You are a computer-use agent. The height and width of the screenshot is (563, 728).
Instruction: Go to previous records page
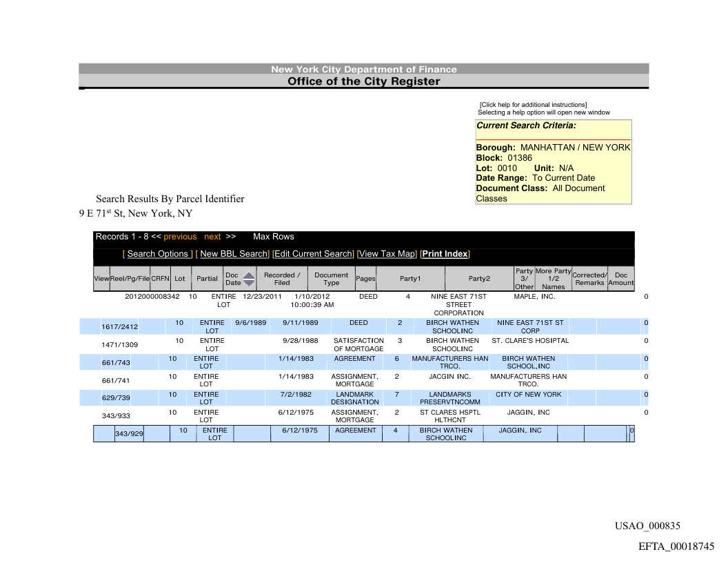(180, 237)
